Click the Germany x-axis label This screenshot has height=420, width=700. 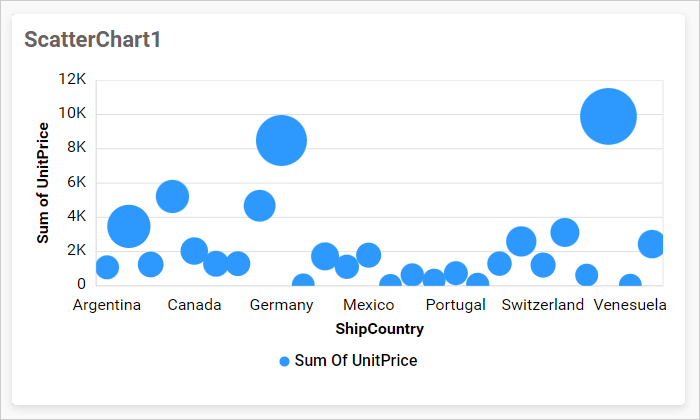(281, 305)
